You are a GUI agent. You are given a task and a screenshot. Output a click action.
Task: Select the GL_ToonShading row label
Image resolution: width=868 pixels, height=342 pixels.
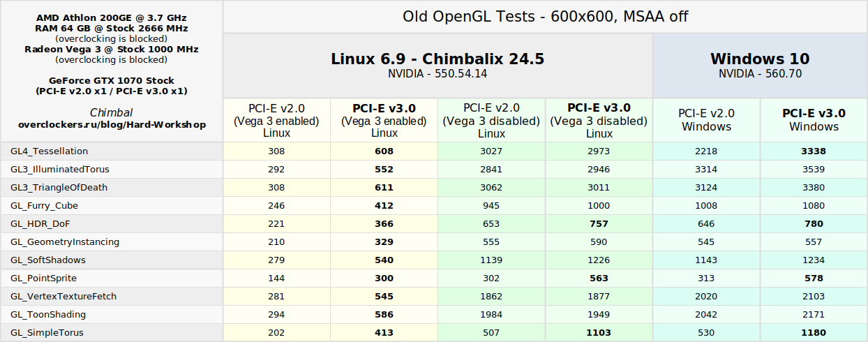(48, 315)
